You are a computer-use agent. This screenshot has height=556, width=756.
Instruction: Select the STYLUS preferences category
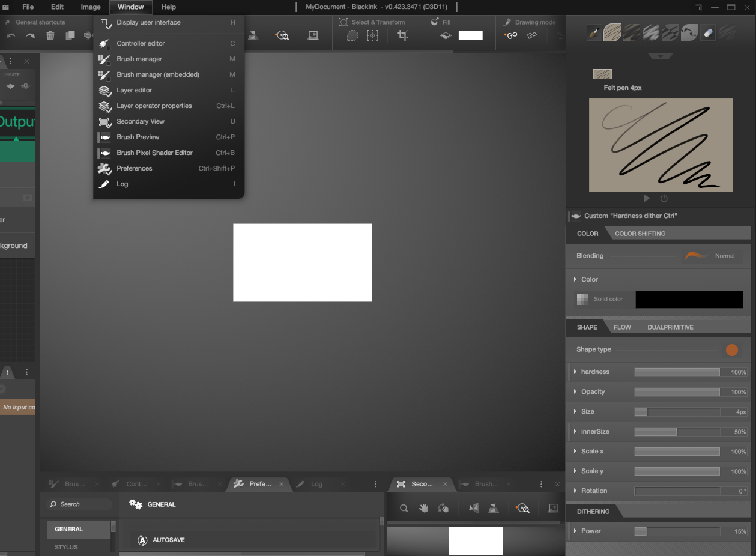(66, 547)
